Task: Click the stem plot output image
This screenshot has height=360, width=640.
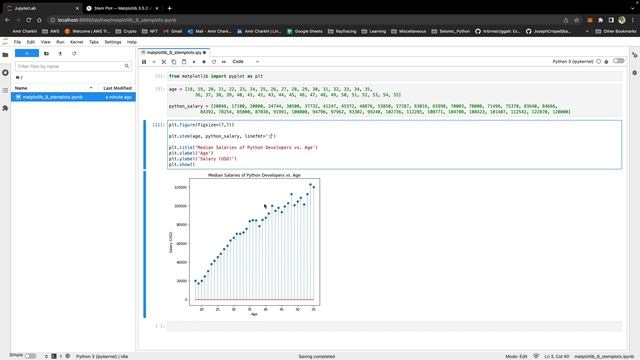Action: 244,244
